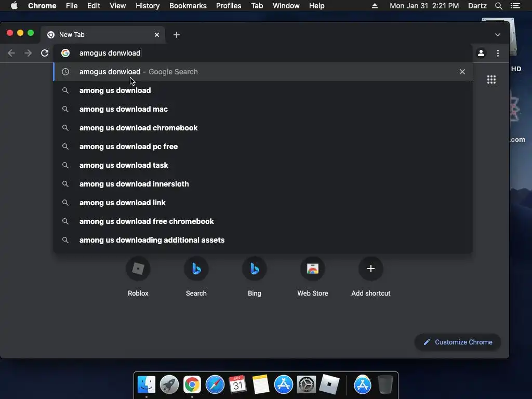Click the Google icon in the address bar
Image resolution: width=532 pixels, height=399 pixels.
point(65,53)
